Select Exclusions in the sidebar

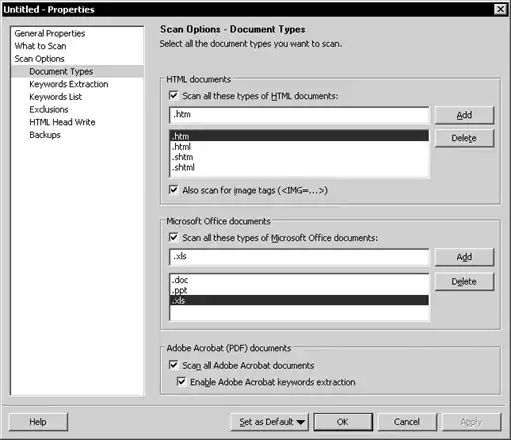pos(49,109)
